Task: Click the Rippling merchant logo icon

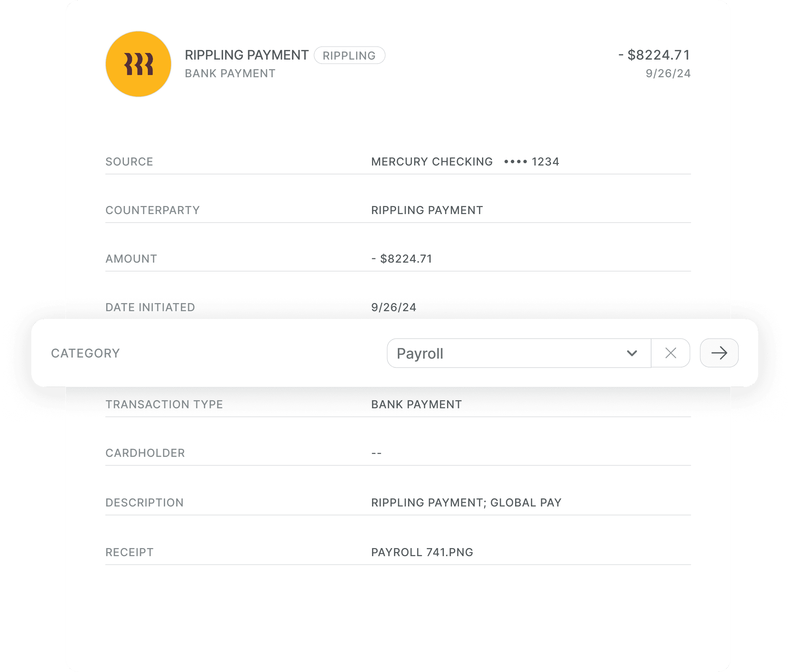Action: click(138, 64)
